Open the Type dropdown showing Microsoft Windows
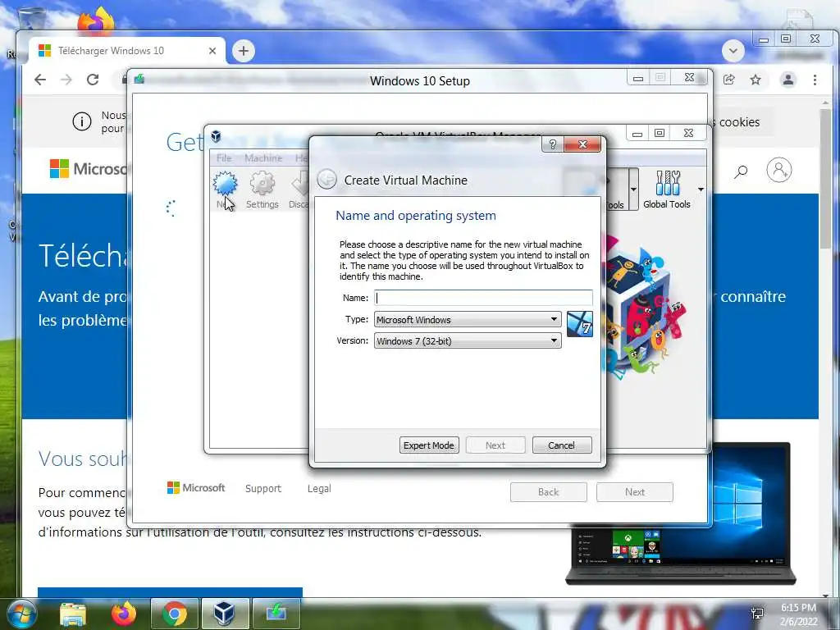840x630 pixels. [x=467, y=319]
